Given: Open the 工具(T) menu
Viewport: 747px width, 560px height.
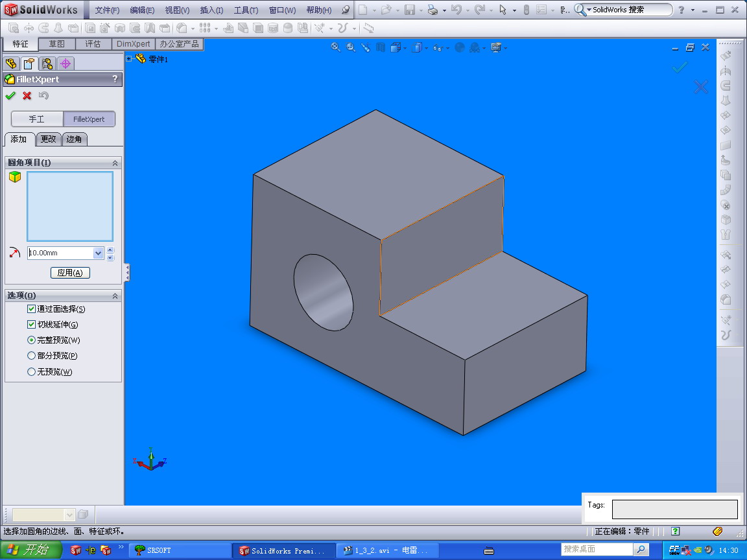Looking at the screenshot, I should point(246,10).
